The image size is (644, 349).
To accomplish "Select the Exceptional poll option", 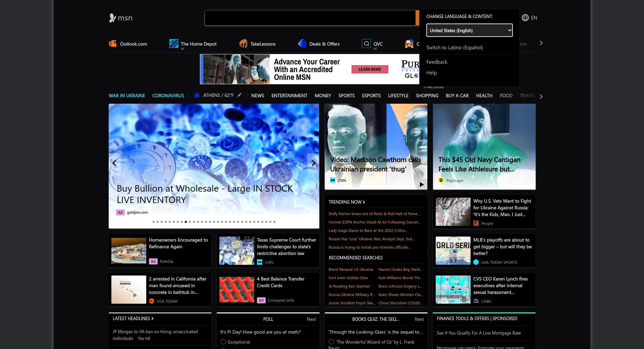I will 223,342.
